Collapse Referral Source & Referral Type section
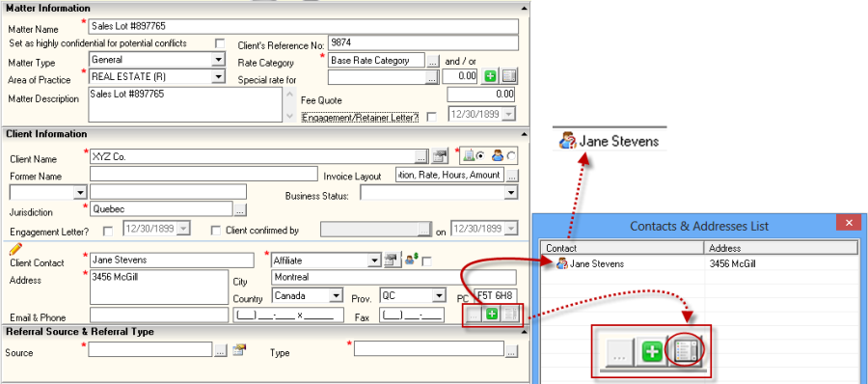 click(523, 331)
